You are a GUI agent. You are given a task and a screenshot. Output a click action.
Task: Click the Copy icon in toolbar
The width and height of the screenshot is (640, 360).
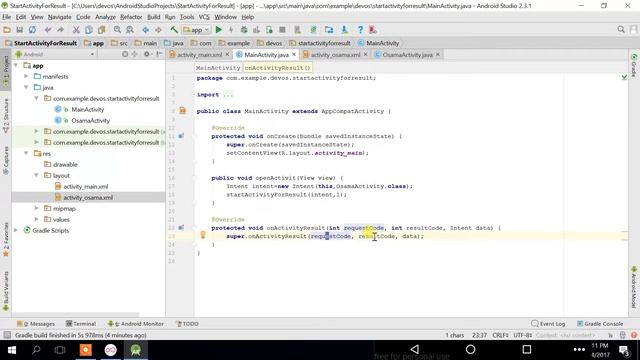pos(89,30)
